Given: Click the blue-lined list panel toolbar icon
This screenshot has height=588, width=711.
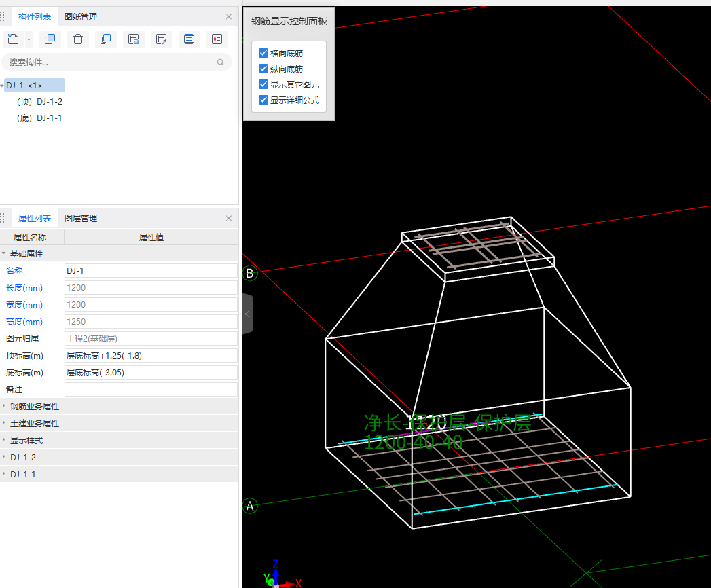Looking at the screenshot, I should pyautogui.click(x=189, y=39).
